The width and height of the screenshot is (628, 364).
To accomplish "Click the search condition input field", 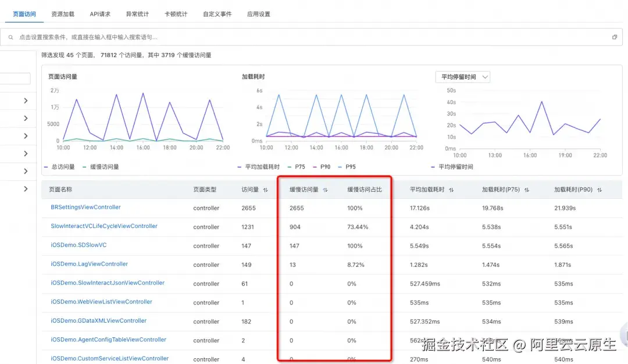I will pyautogui.click(x=311, y=37).
